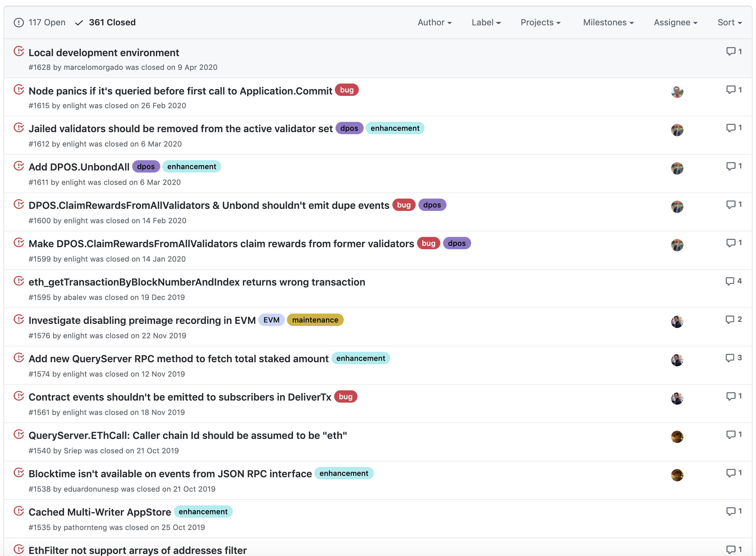
Task: Click closed-issue icon beside Cached Multi-Writer AppStore
Action: coord(19,511)
